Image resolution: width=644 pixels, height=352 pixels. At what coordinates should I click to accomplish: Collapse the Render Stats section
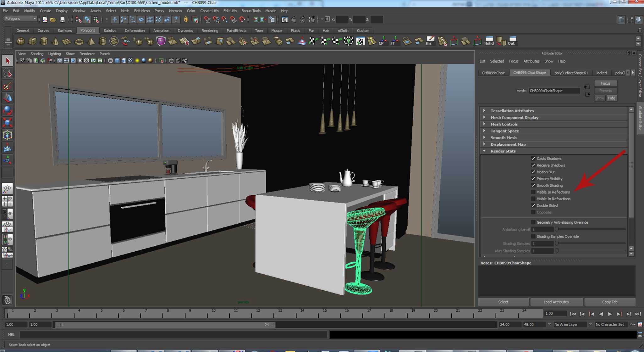click(x=503, y=151)
